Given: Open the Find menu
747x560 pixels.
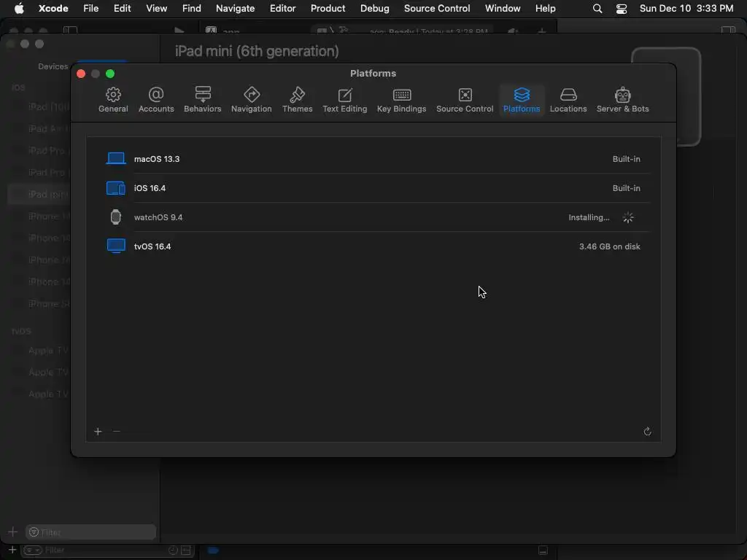Looking at the screenshot, I should pyautogui.click(x=192, y=8).
